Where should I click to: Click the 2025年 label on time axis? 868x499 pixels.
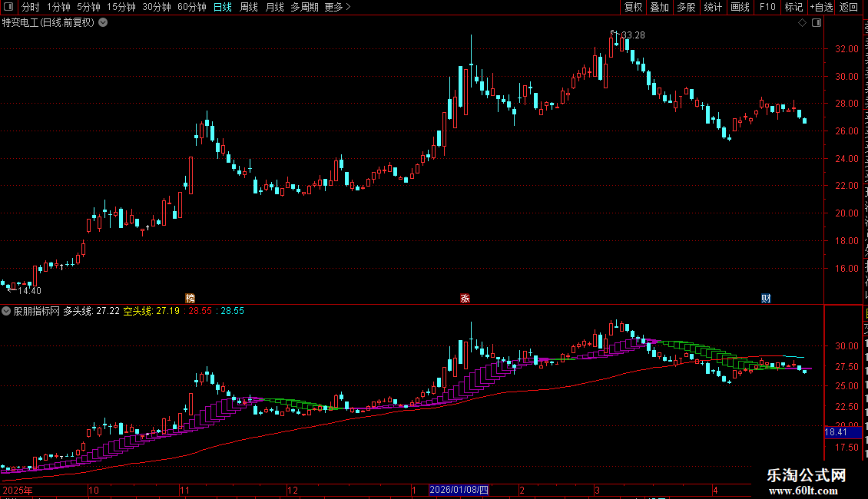click(18, 490)
